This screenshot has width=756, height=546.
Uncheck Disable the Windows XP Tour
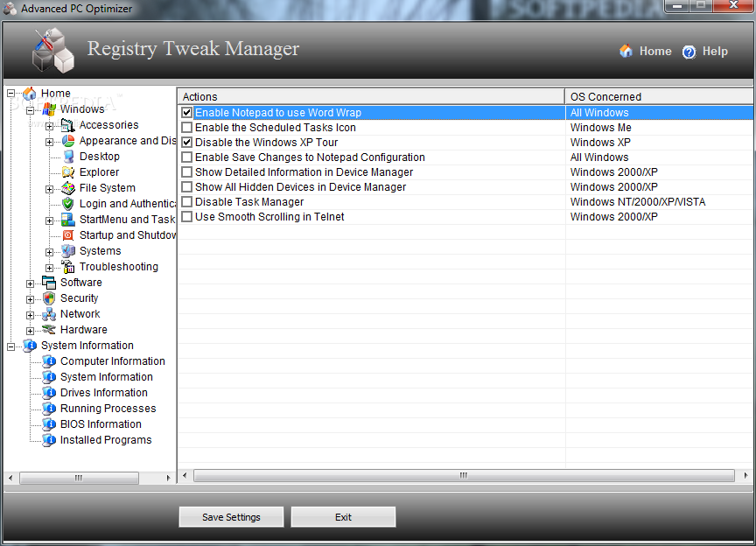pyautogui.click(x=187, y=143)
